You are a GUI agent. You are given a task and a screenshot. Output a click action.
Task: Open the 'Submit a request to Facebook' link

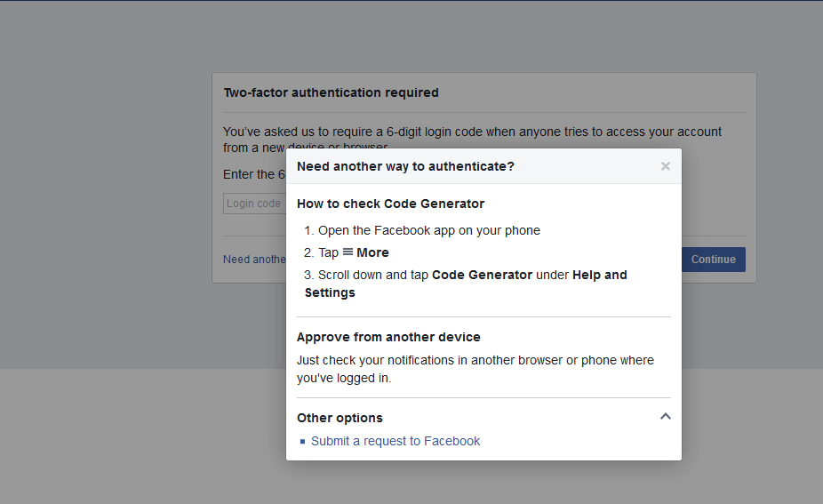coord(396,441)
